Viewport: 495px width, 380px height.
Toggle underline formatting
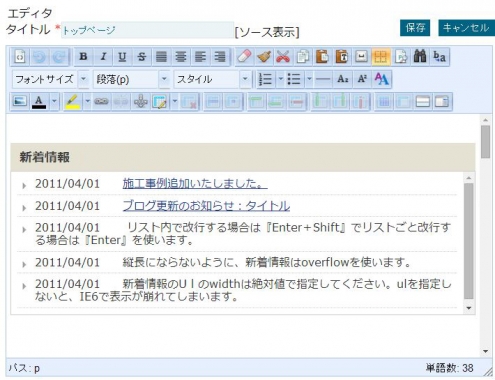click(x=122, y=57)
